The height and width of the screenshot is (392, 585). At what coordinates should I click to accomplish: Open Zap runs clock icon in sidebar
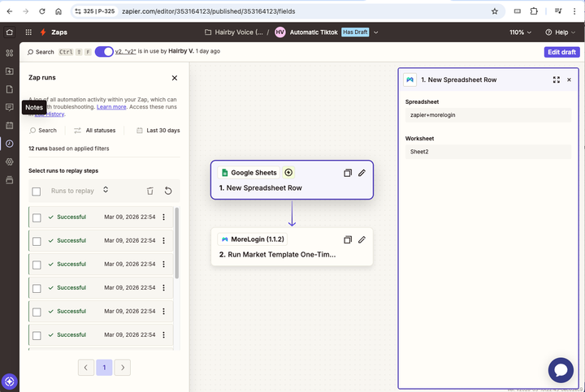point(9,144)
